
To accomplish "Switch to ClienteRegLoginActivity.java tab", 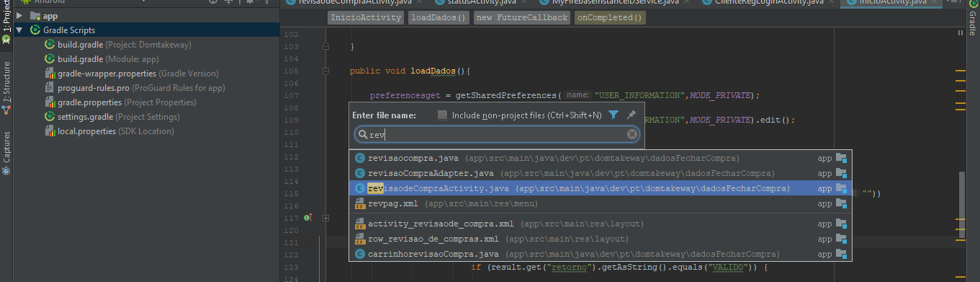I will coord(758,3).
